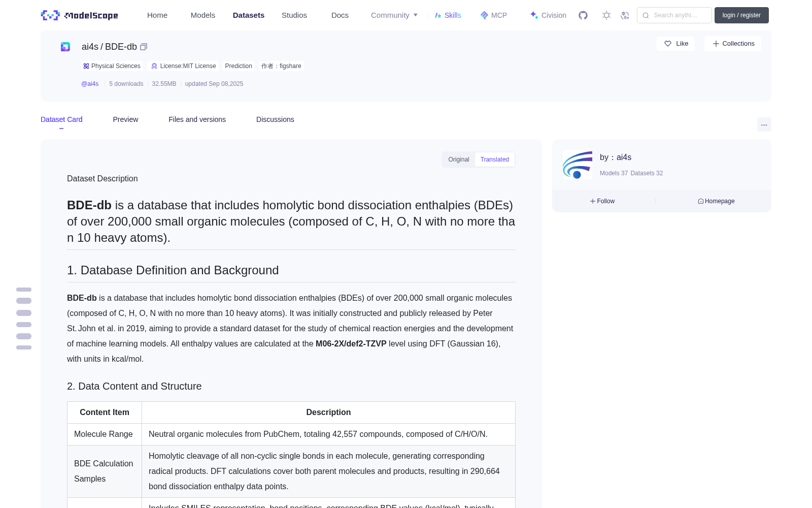
Task: Copy dataset name with copy icon
Action: (x=144, y=47)
